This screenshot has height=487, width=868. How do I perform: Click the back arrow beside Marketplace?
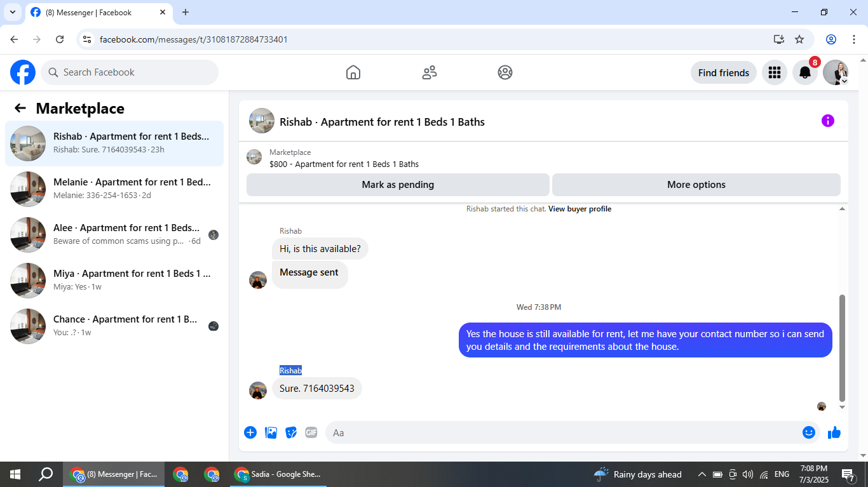click(x=20, y=108)
